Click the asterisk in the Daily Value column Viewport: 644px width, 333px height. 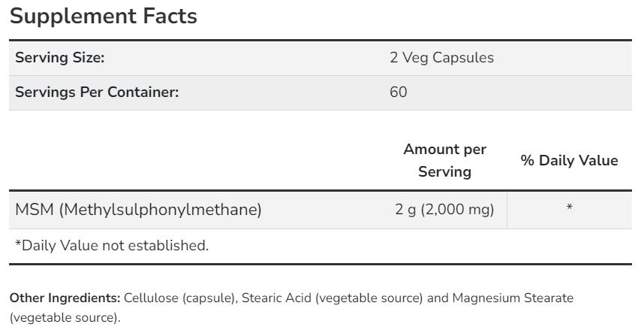coord(569,208)
